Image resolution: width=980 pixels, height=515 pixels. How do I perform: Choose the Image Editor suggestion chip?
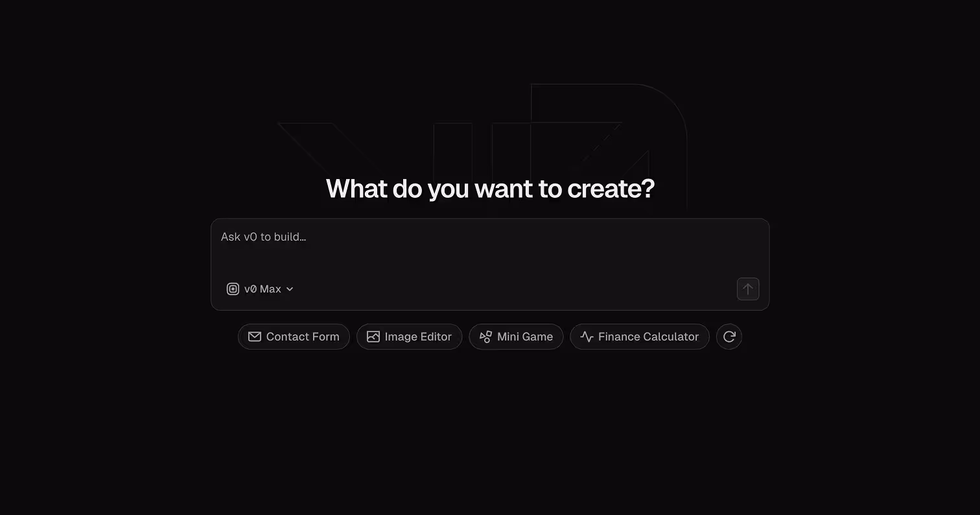click(x=409, y=337)
